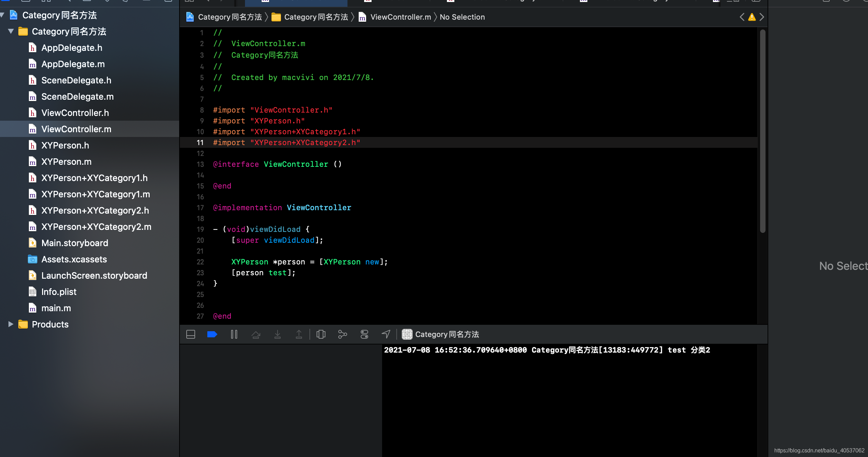Viewport: 868px width, 457px height.
Task: Click No Selection in jump bar
Action: coord(462,17)
